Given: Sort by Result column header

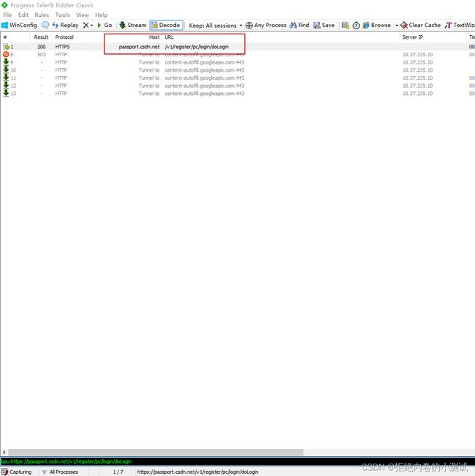Looking at the screenshot, I should click(41, 37).
